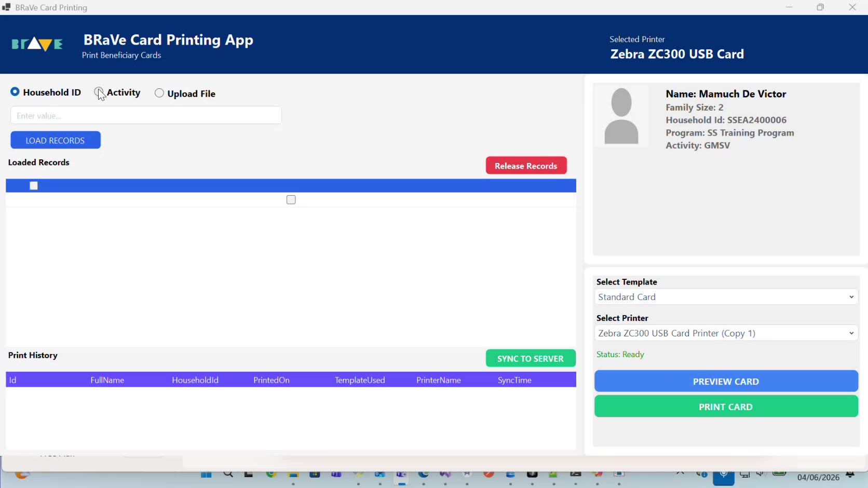Open the Select Printer dropdown

pos(726,333)
